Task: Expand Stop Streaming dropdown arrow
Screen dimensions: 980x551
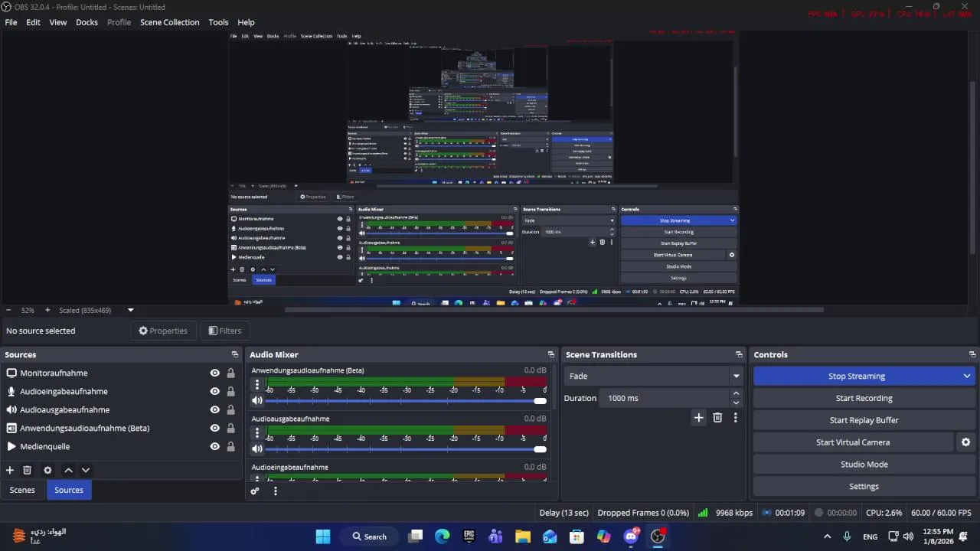Action: coord(967,376)
